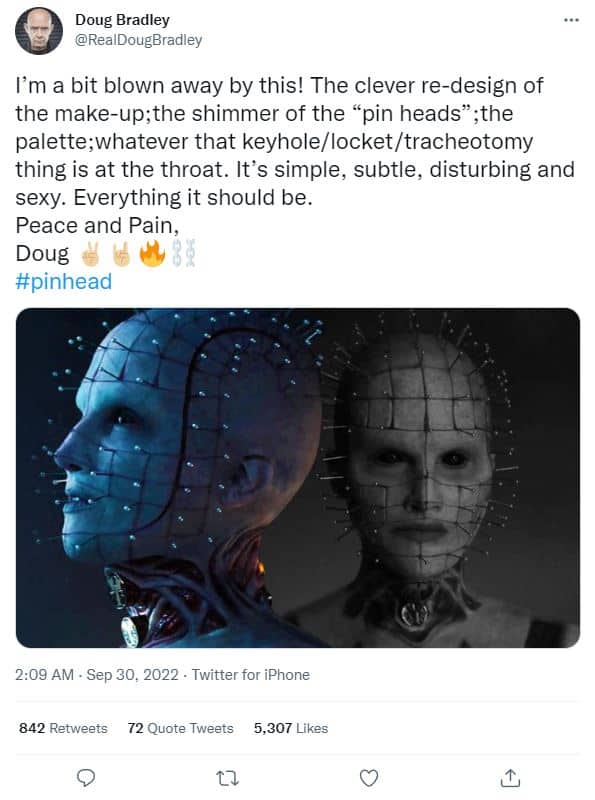Follow the #pinhead hashtag link
Screen dimensions: 595x800
pos(63,281)
